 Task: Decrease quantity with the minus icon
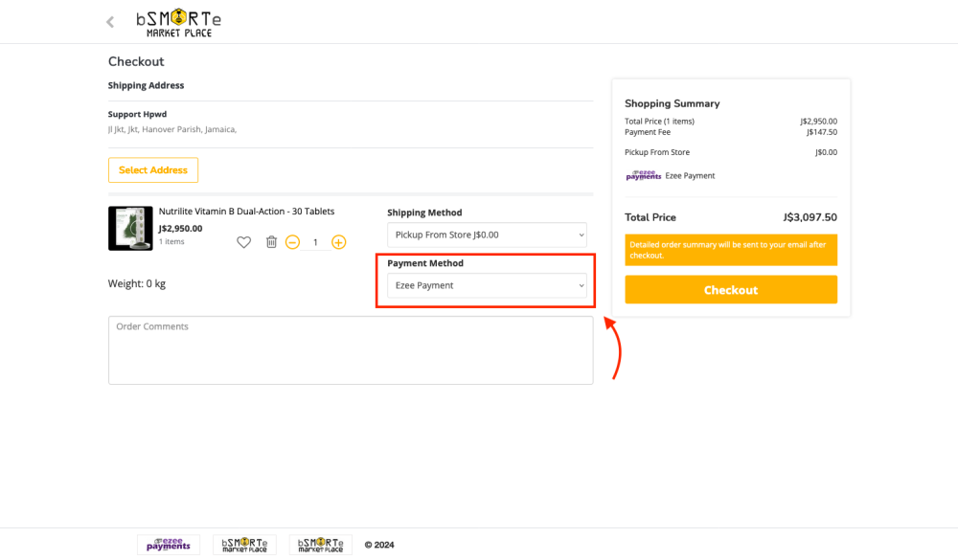(293, 242)
